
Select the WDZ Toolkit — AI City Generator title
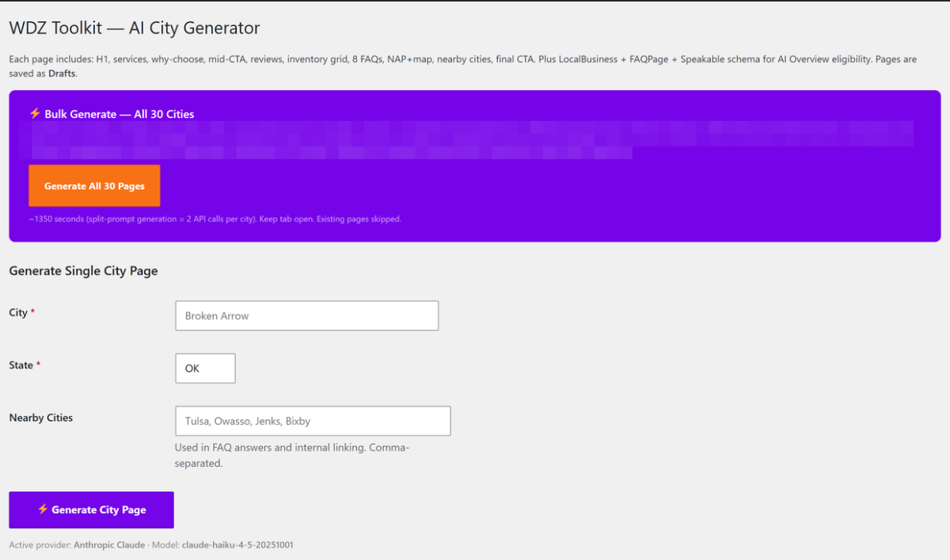click(135, 28)
